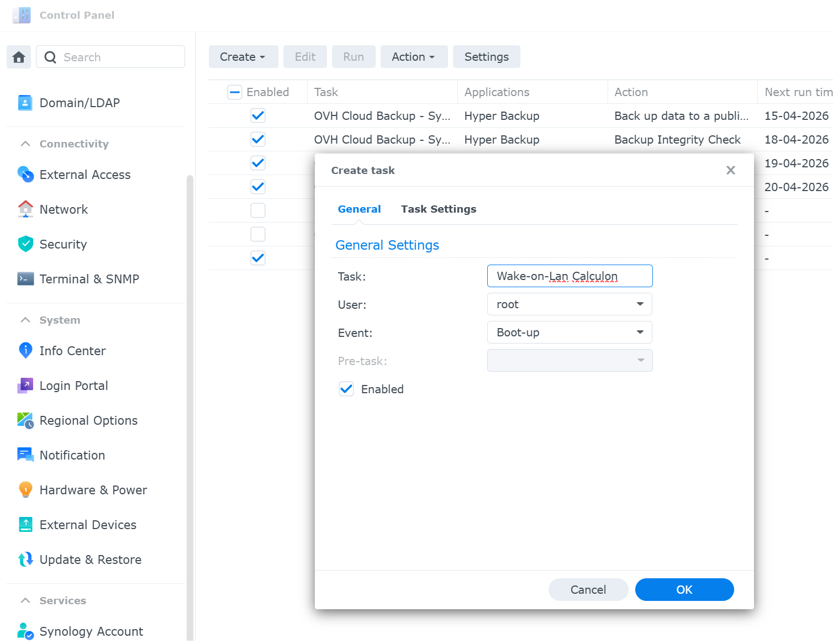Image resolution: width=833 pixels, height=644 pixels.
Task: Click the Task name input field
Action: coord(570,276)
